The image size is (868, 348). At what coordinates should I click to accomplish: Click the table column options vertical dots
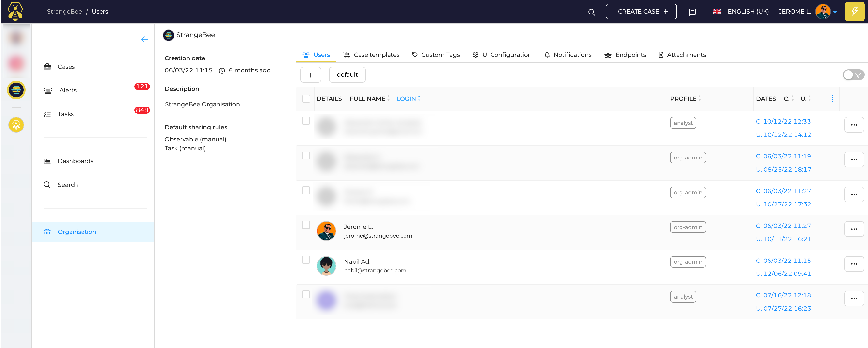coord(832,99)
